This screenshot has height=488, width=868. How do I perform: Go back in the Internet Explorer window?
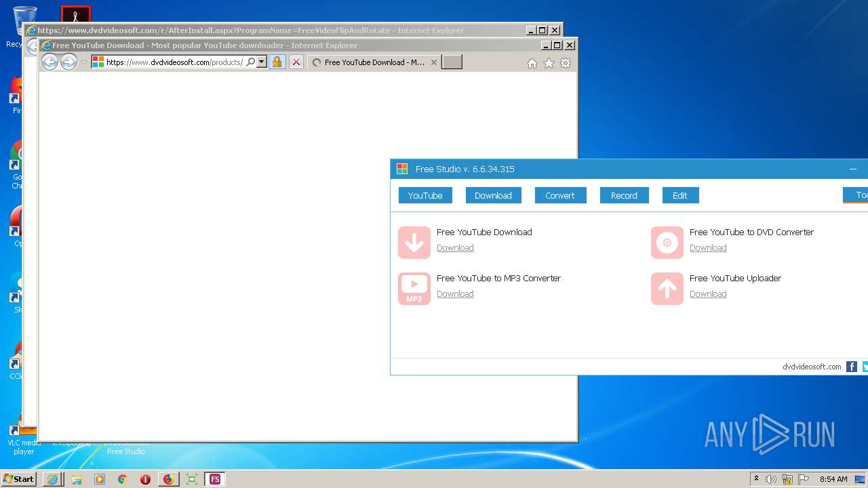(x=50, y=62)
